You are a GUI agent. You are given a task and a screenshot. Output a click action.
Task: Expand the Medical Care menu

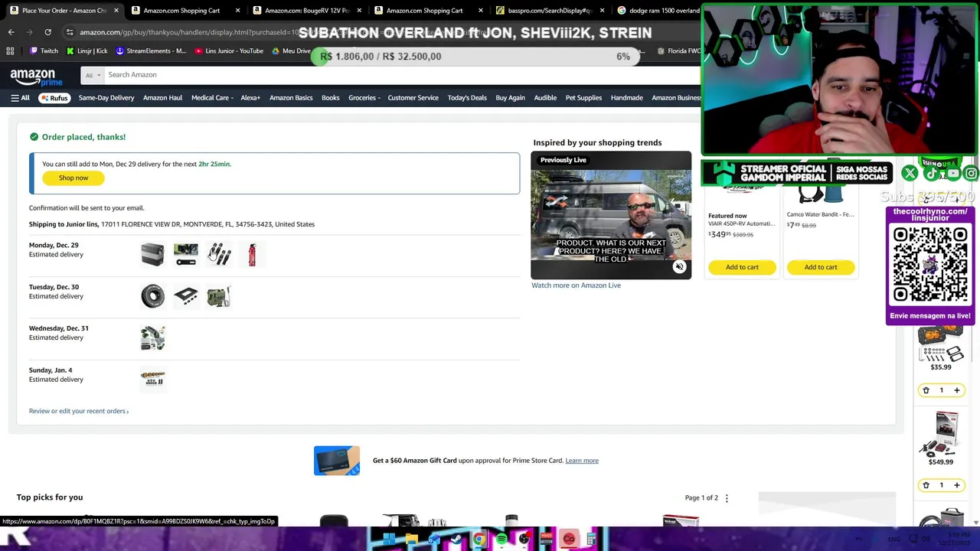tap(212, 98)
